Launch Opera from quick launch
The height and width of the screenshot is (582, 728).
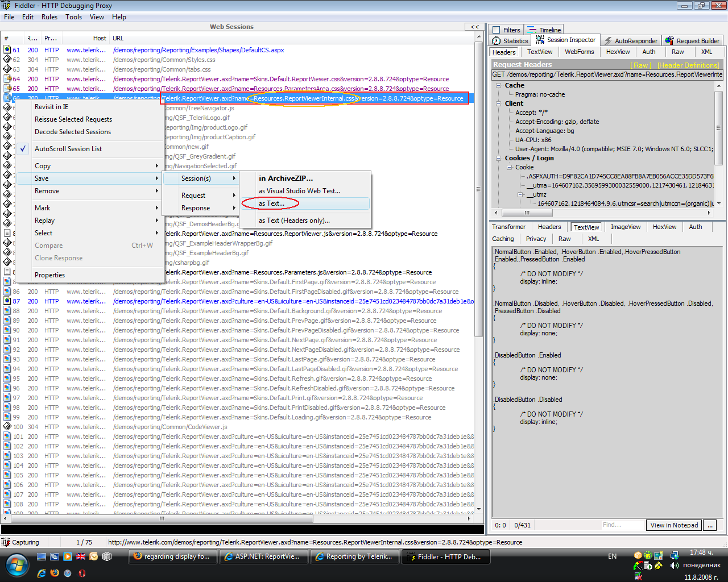[x=82, y=573]
